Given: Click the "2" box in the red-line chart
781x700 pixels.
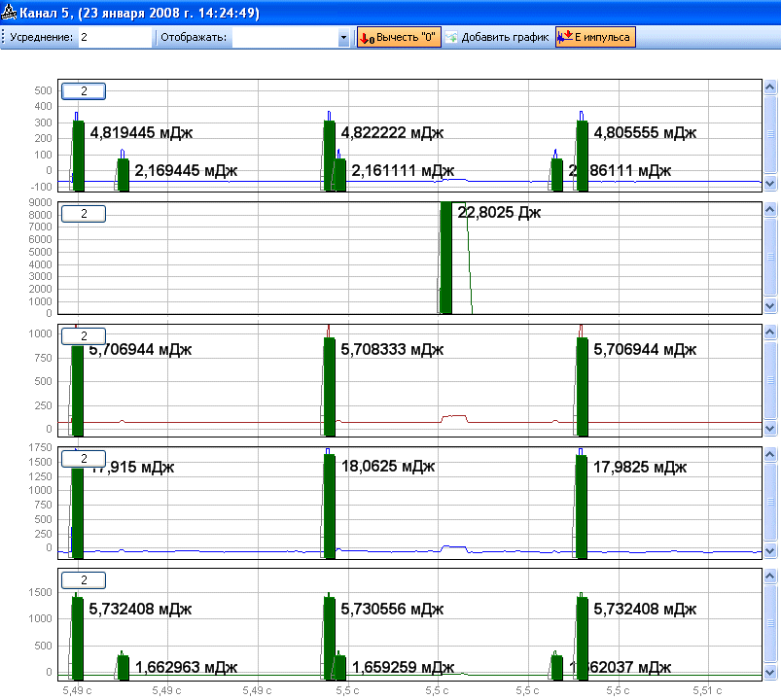Looking at the screenshot, I should coord(84,336).
